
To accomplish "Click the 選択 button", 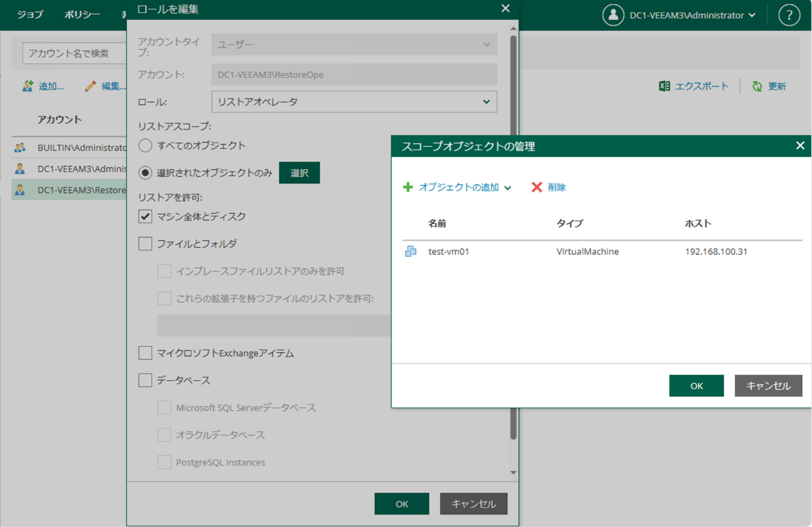I will pyautogui.click(x=300, y=173).
